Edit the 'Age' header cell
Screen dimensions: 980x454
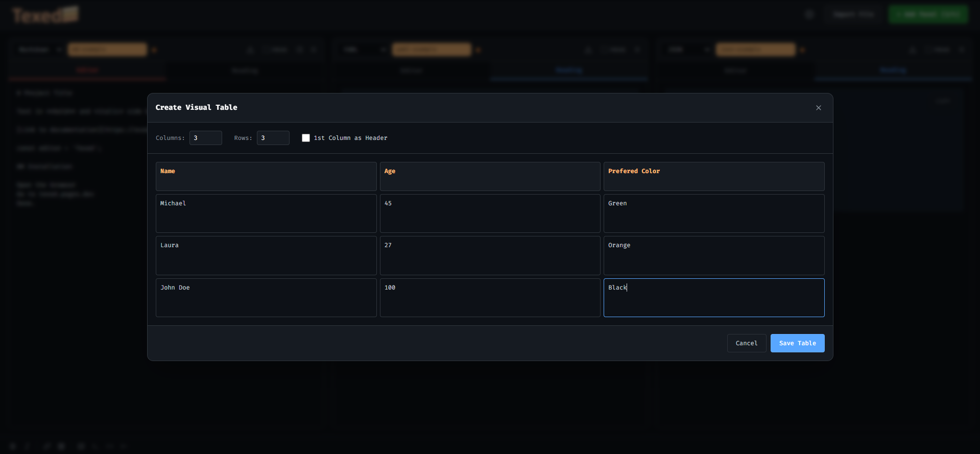(490, 176)
